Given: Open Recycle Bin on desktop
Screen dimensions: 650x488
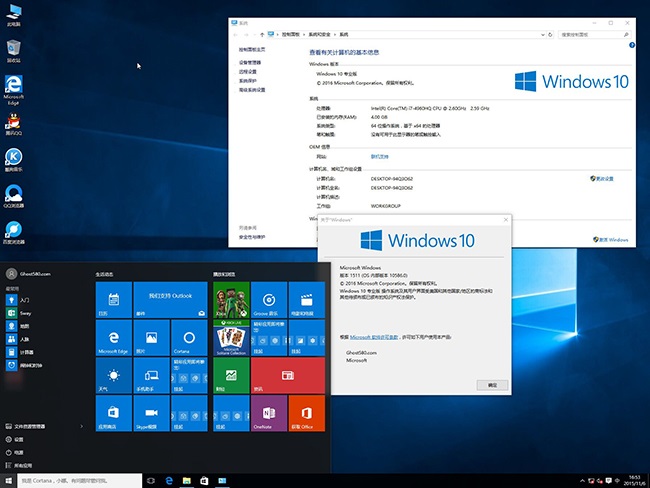Looking at the screenshot, I should pos(14,51).
